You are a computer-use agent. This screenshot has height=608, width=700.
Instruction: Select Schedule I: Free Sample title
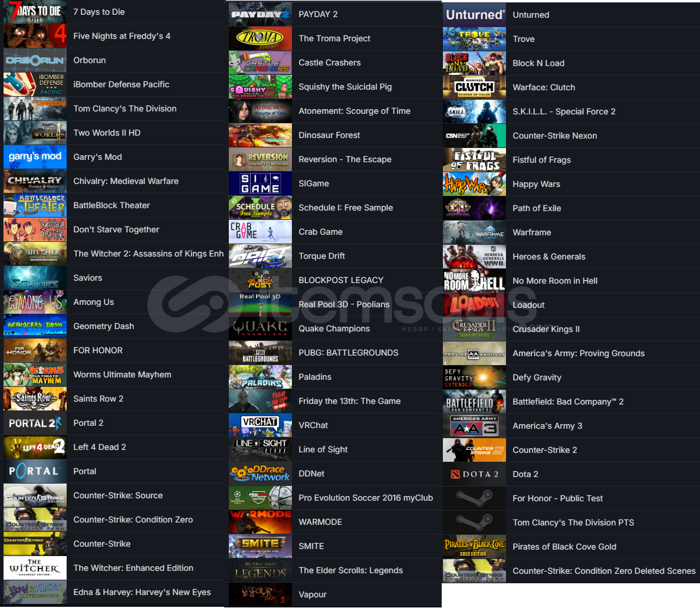346,208
